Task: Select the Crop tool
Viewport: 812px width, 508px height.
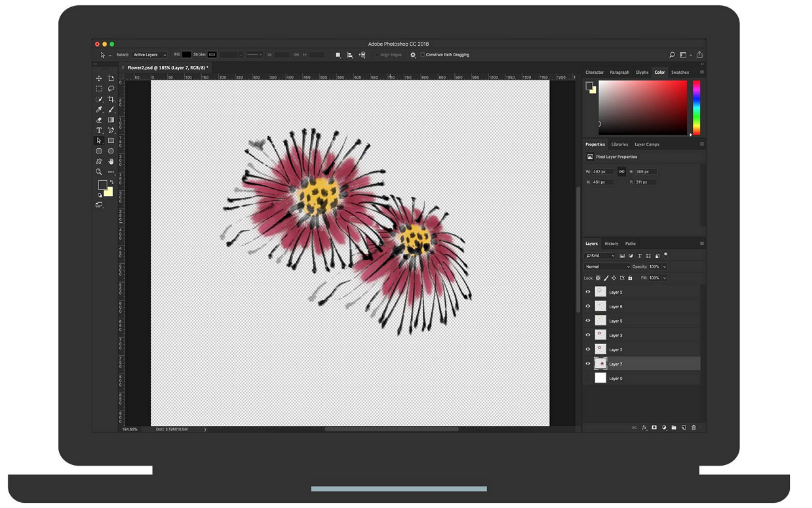Action: coord(111,99)
